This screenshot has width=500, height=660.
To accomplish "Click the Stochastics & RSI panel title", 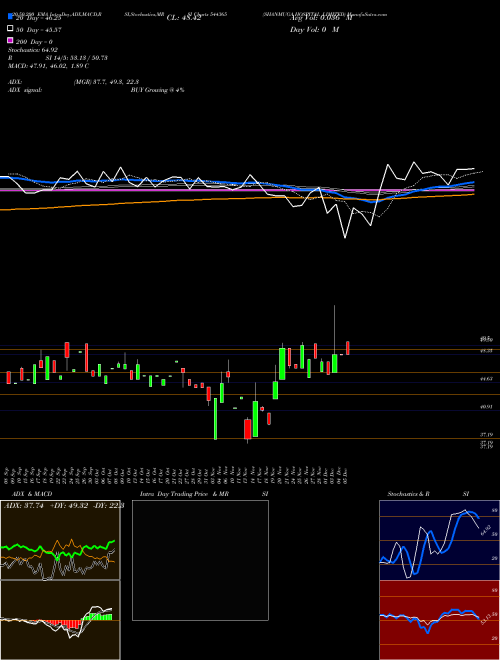I will (428, 494).
